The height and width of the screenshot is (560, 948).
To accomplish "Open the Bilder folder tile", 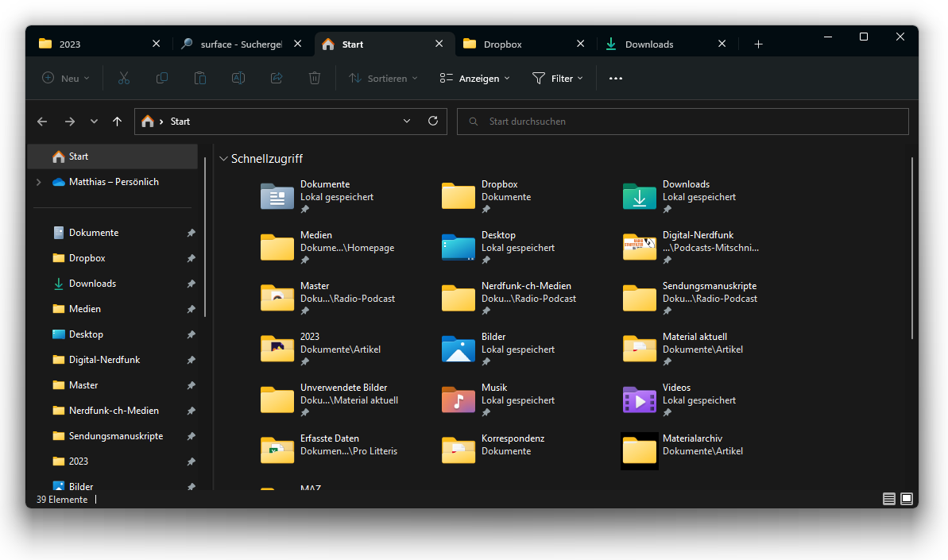I will click(498, 349).
